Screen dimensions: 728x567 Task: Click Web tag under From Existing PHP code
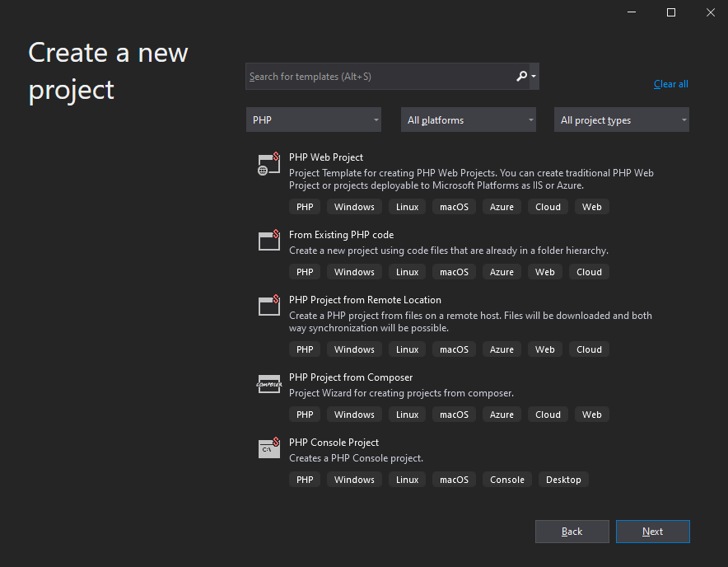pyautogui.click(x=544, y=272)
